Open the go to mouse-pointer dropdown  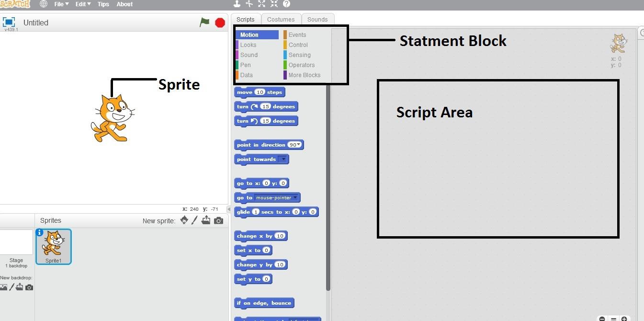pyautogui.click(x=295, y=197)
